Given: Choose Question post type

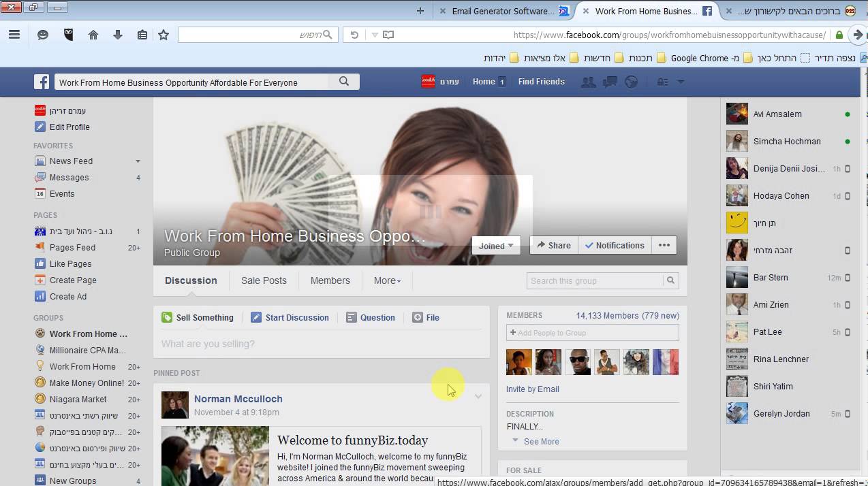Looking at the screenshot, I should (371, 317).
